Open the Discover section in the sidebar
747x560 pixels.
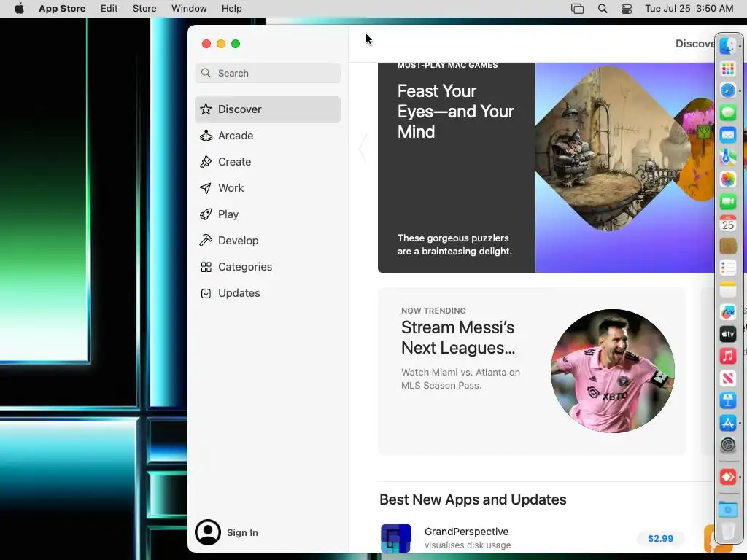[268, 109]
